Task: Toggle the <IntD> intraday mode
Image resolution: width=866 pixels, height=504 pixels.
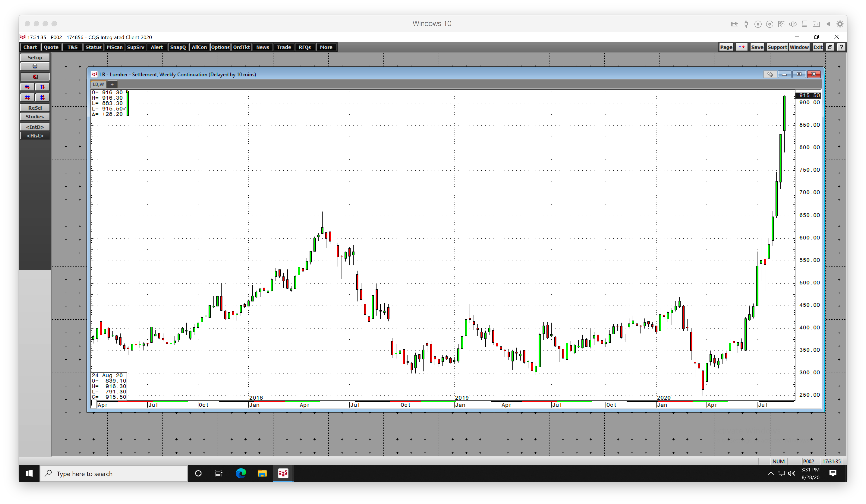Action: (x=35, y=127)
